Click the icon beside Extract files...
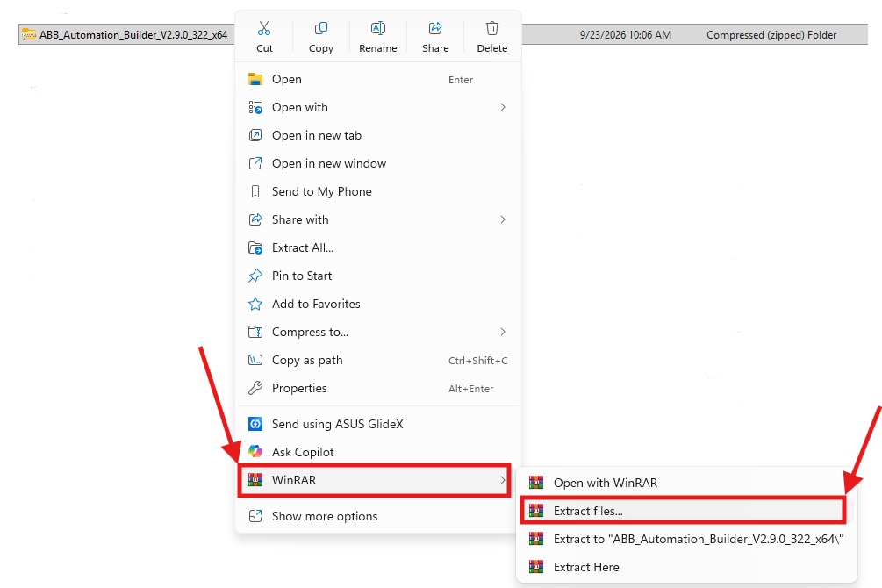The width and height of the screenshot is (882, 588). point(536,511)
